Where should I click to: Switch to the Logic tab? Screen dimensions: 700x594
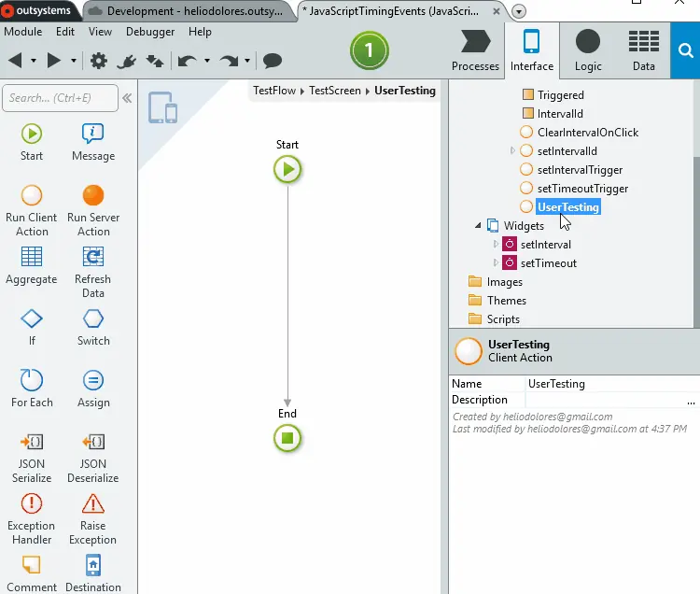click(x=588, y=50)
